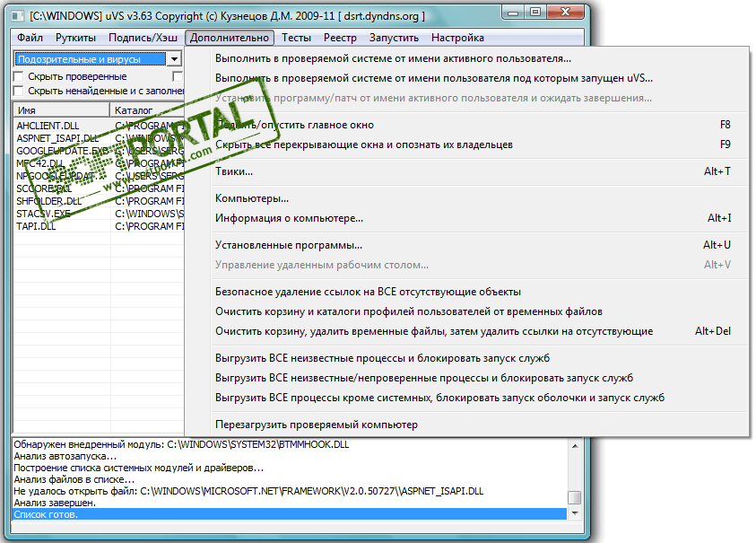Click the log line about BTMMHOOK.DLL
The image size is (756, 543).
coord(181,444)
